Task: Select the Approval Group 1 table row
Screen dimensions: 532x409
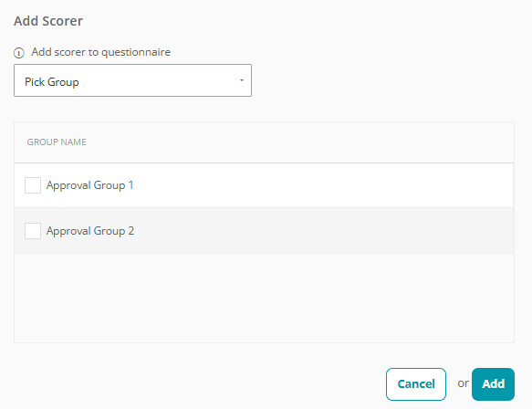Action: pyautogui.click(x=264, y=185)
